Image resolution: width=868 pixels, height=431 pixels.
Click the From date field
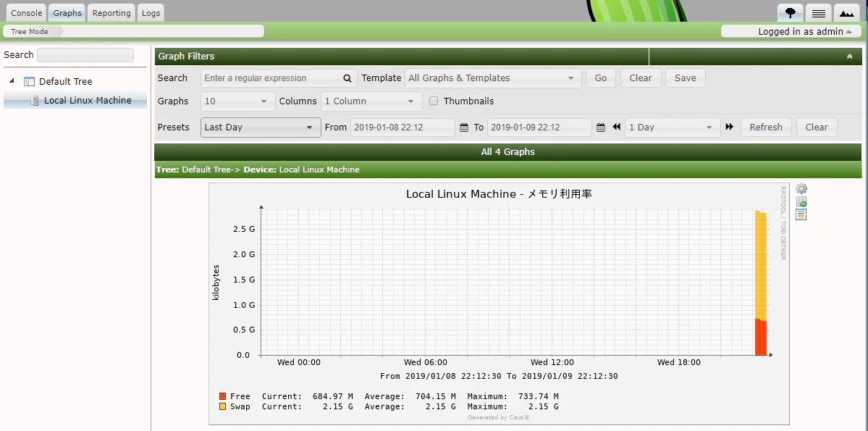[x=403, y=127]
